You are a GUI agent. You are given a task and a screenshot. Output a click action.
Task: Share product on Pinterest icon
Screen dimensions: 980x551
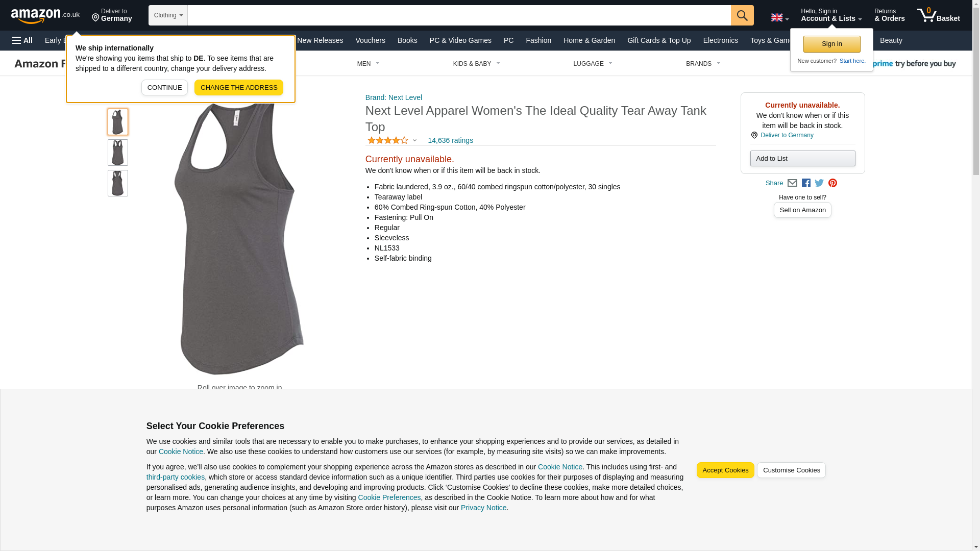(x=832, y=183)
